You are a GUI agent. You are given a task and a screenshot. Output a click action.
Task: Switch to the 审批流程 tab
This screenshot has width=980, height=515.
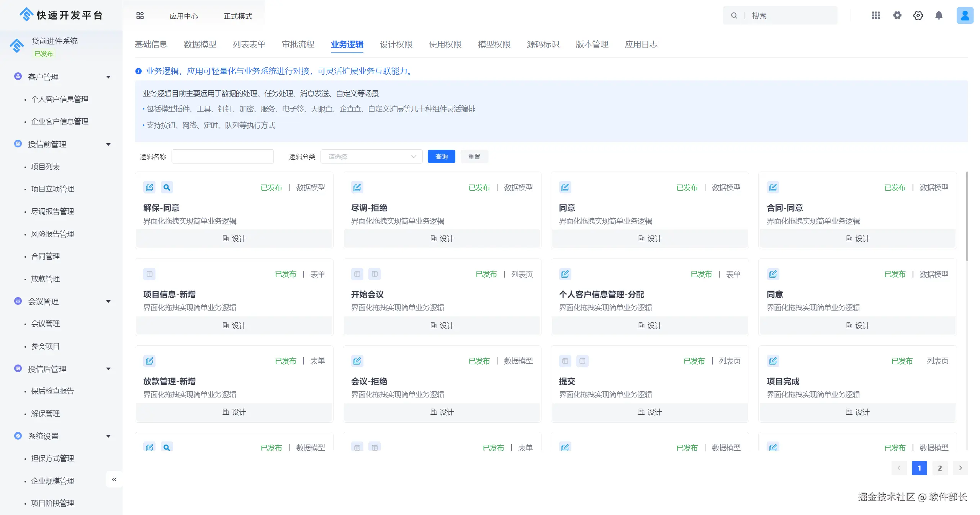[x=298, y=44]
